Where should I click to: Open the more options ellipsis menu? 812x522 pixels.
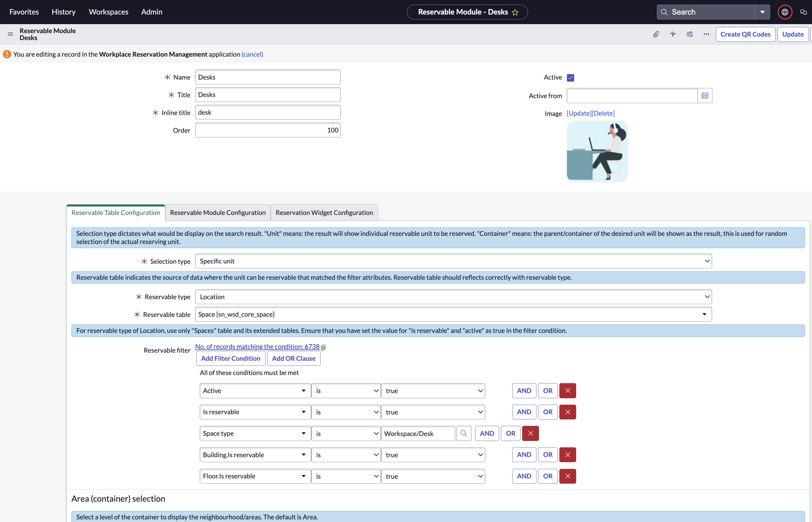pyautogui.click(x=706, y=34)
